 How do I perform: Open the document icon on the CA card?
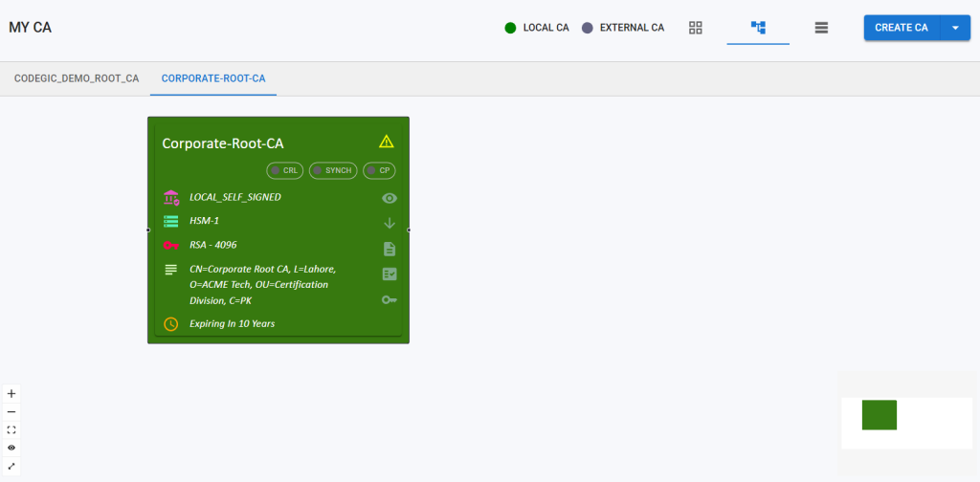390,249
